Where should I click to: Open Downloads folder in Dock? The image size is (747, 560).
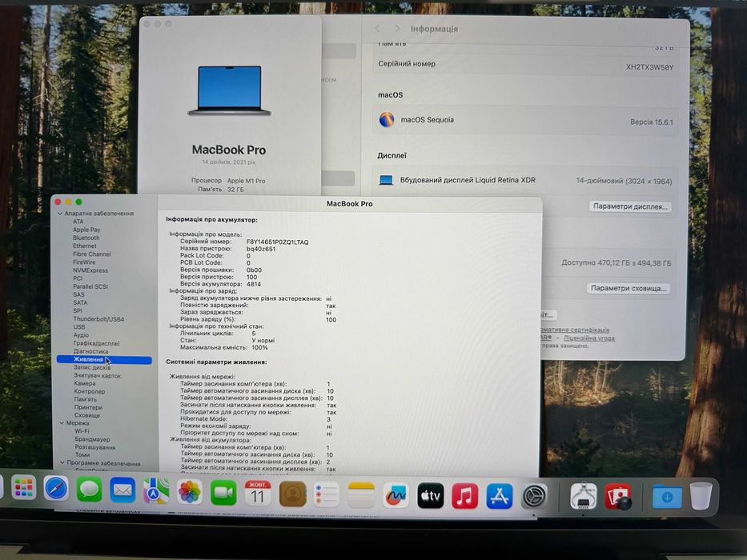click(666, 496)
